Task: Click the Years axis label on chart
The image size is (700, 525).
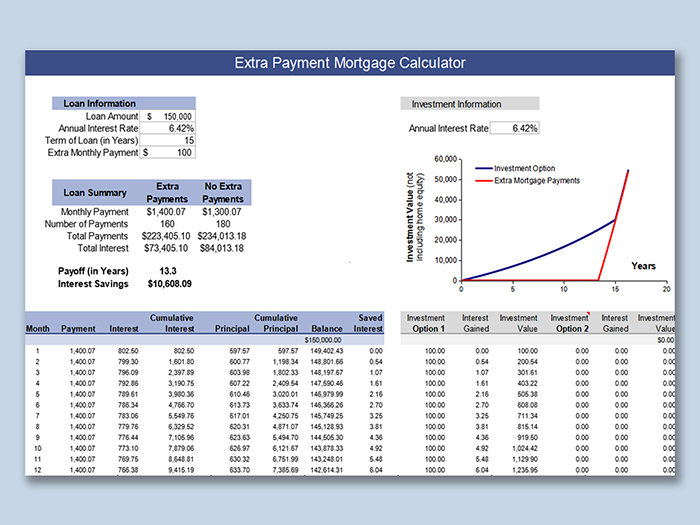Action: click(x=644, y=266)
